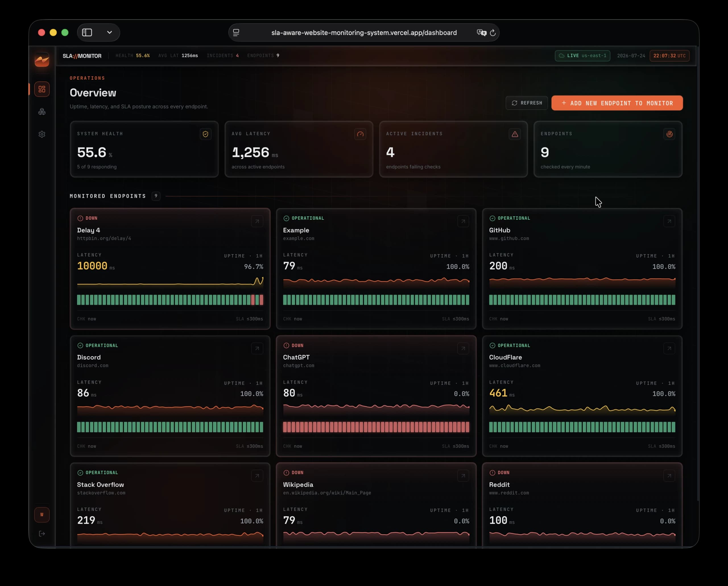Image resolution: width=728 pixels, height=586 pixels.
Task: Click the browser address bar URL
Action: point(364,33)
